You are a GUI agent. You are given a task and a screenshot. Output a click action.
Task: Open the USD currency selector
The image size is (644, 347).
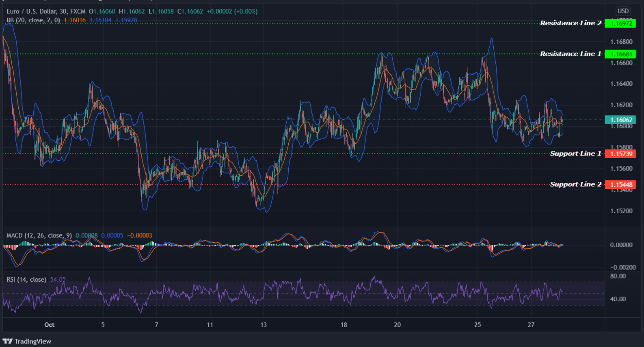pyautogui.click(x=623, y=11)
